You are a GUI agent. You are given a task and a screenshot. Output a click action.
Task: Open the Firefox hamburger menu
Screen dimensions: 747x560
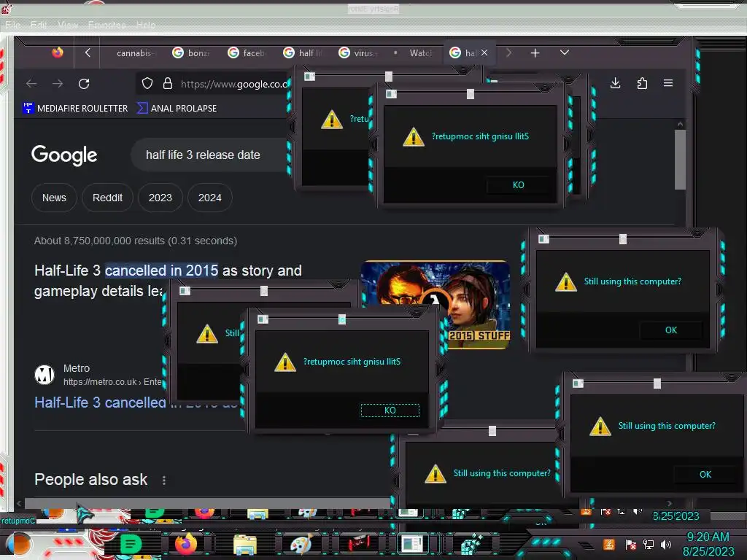668,83
